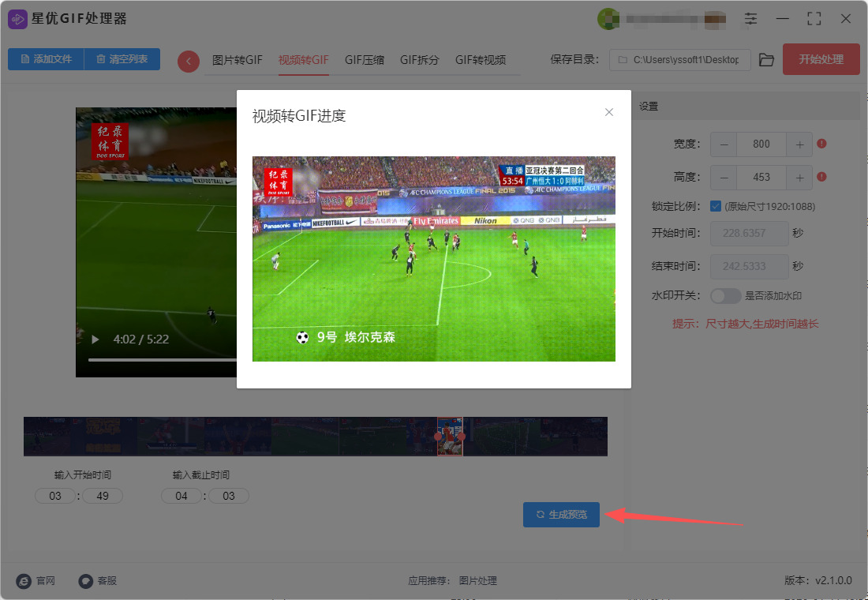
Task: Click the red back arrow circle icon
Action: click(x=189, y=62)
